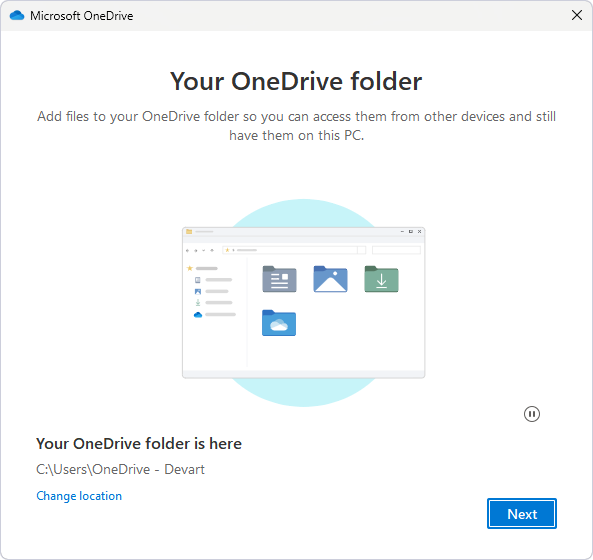Viewport: 593px width, 560px height.
Task: Click the downloads arrow item in illustrated sidebar
Action: pos(198,302)
